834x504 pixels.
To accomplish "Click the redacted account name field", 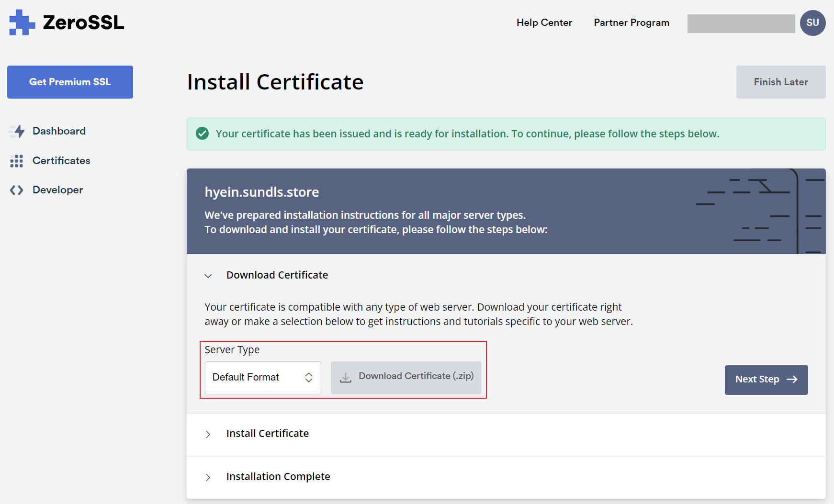I will pos(741,23).
